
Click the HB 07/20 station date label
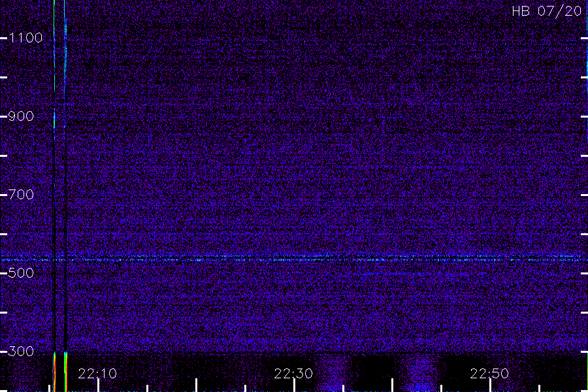tap(546, 11)
